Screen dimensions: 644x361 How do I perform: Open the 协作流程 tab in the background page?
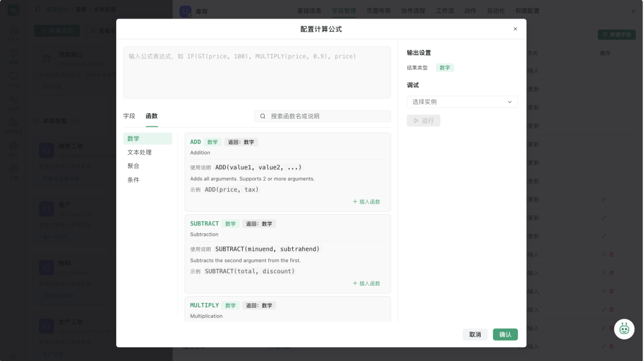[413, 11]
